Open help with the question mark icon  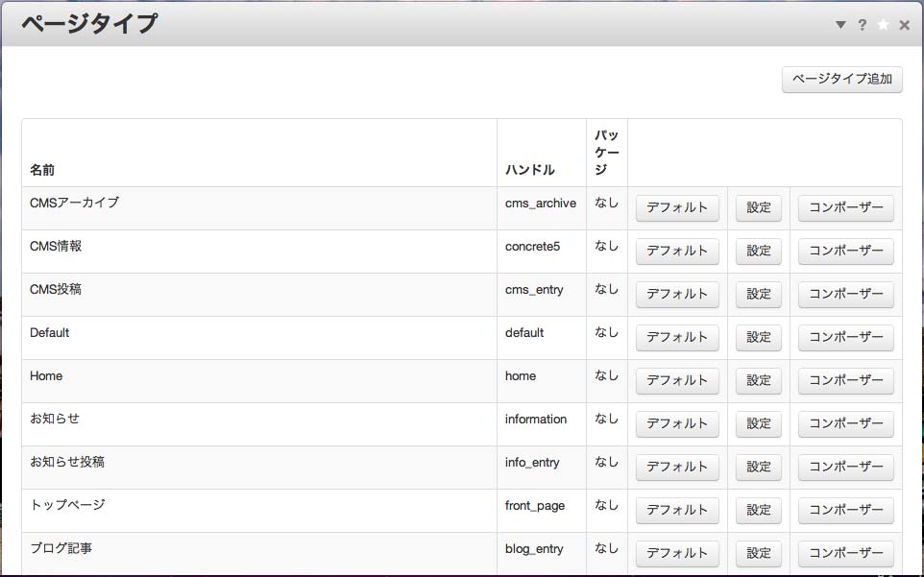pyautogui.click(x=863, y=25)
